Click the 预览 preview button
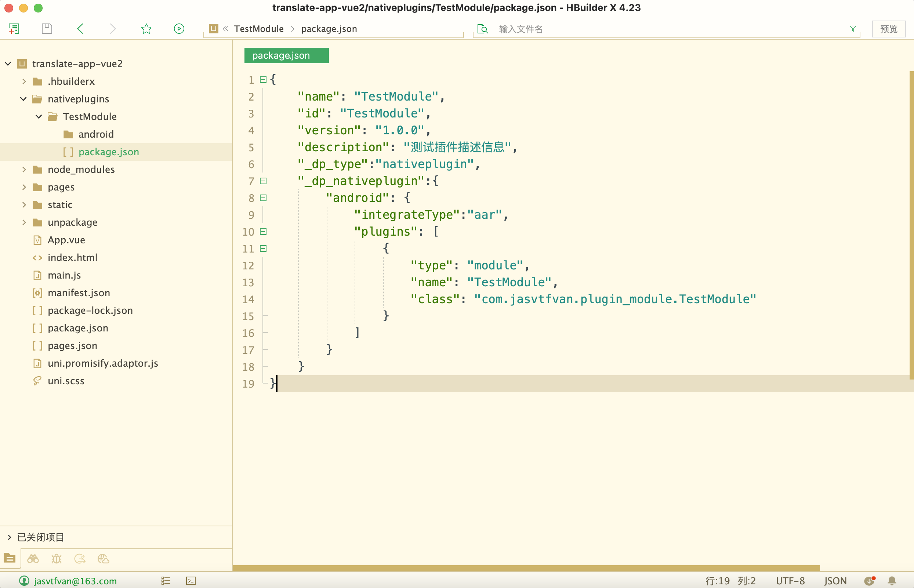Image resolution: width=914 pixels, height=588 pixels. click(889, 29)
